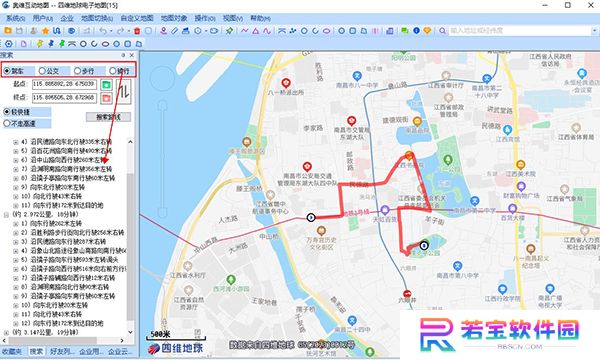
Task: Click the green pushpin icon in the second toolbar
Action: [x=61, y=44]
